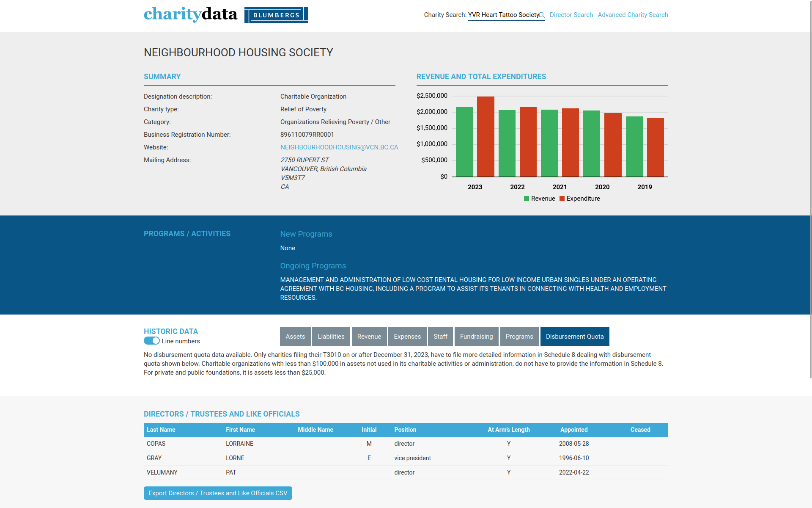This screenshot has height=508, width=812.
Task: Click the Blumbergs logo badge
Action: click(x=276, y=15)
